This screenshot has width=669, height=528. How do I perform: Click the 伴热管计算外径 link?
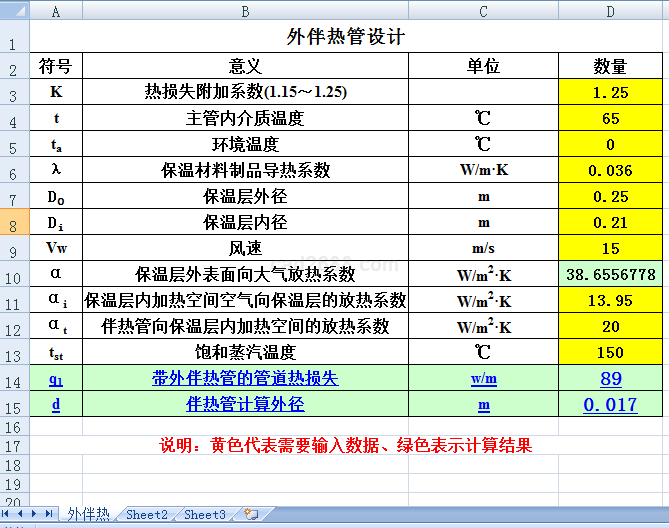click(245, 405)
